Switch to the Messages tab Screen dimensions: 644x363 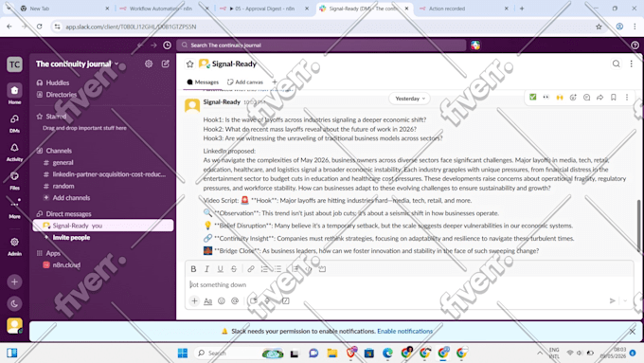pyautogui.click(x=203, y=82)
